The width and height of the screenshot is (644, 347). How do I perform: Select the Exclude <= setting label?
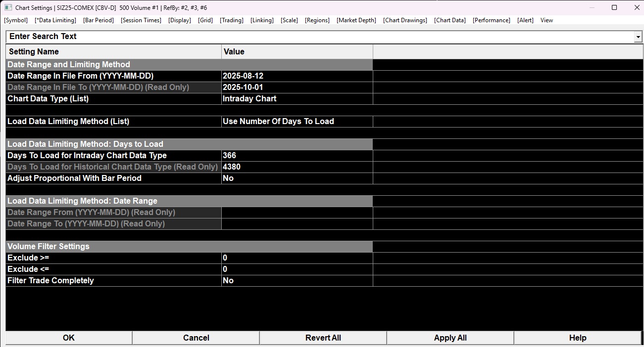(x=113, y=269)
